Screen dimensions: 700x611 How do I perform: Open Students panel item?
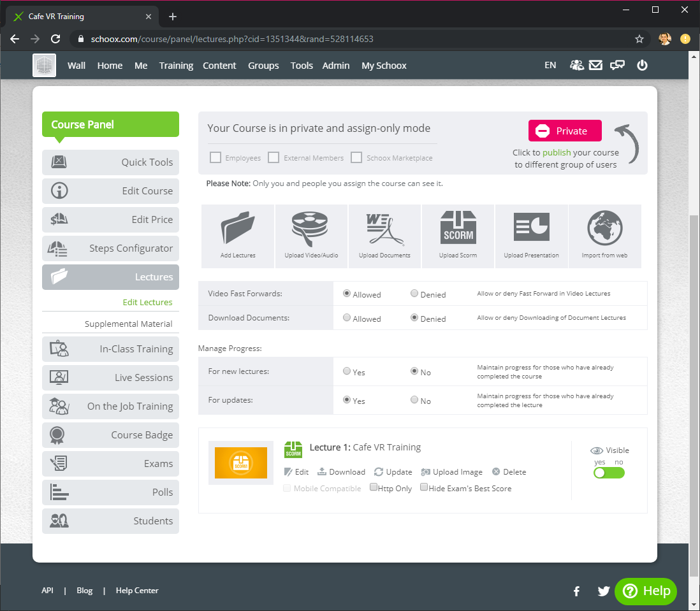tap(111, 521)
